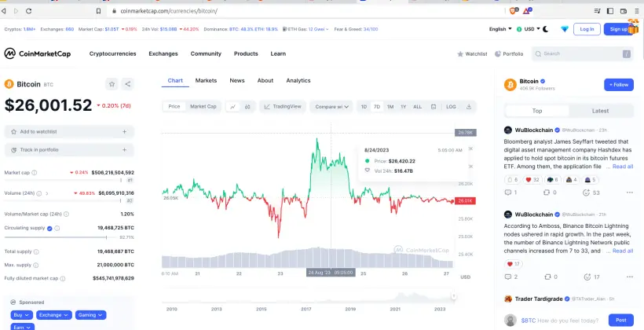644x330 pixels.
Task: Open the share icon next to Bitcoin
Action: [x=128, y=84]
